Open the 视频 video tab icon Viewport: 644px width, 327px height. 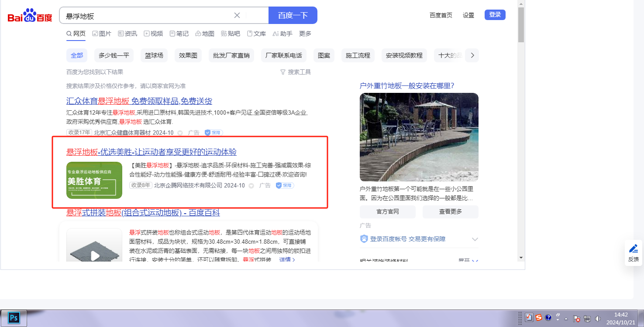(x=147, y=34)
